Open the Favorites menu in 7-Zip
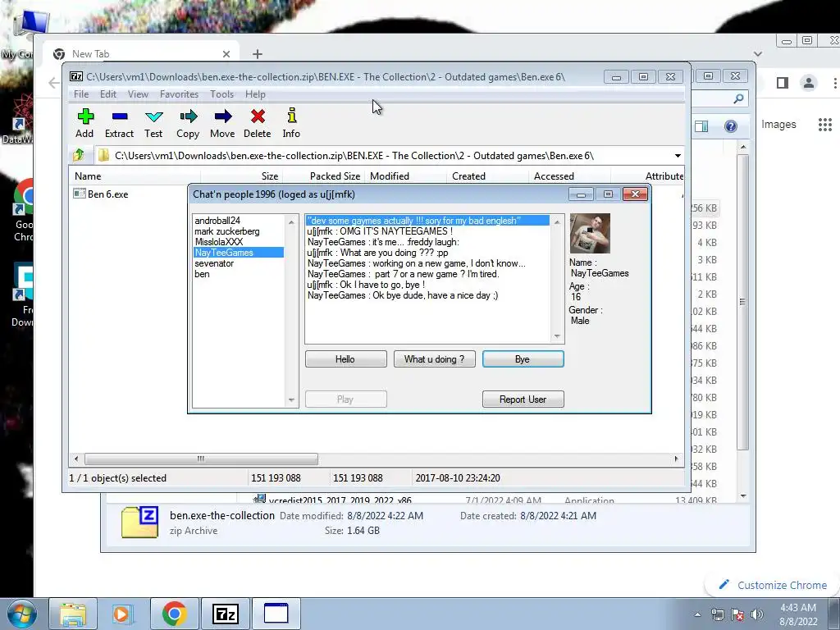840x630 pixels. pyautogui.click(x=179, y=94)
